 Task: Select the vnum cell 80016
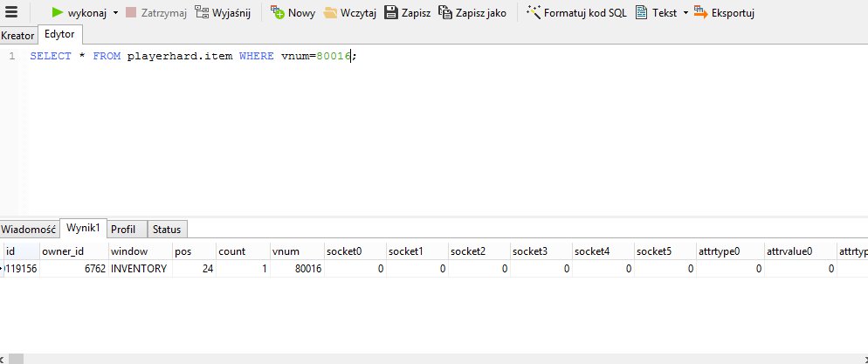297,269
